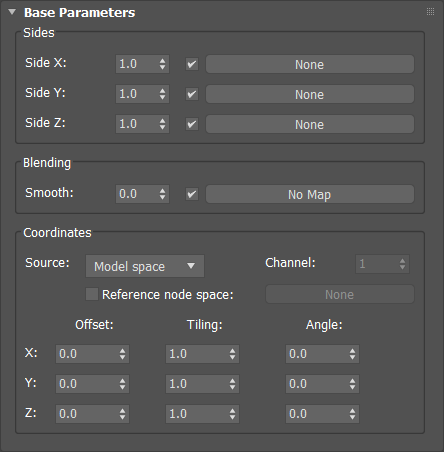
Task: Toggle the Smooth map checkbox
Action: 192,194
